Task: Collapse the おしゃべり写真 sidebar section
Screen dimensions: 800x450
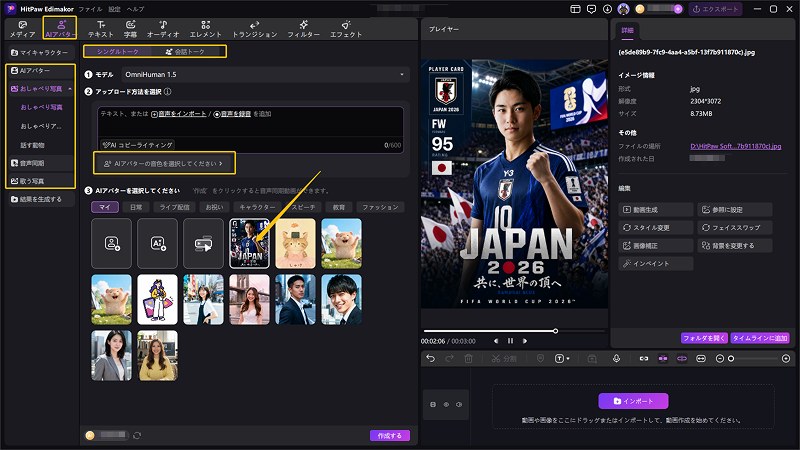Action: (x=70, y=89)
